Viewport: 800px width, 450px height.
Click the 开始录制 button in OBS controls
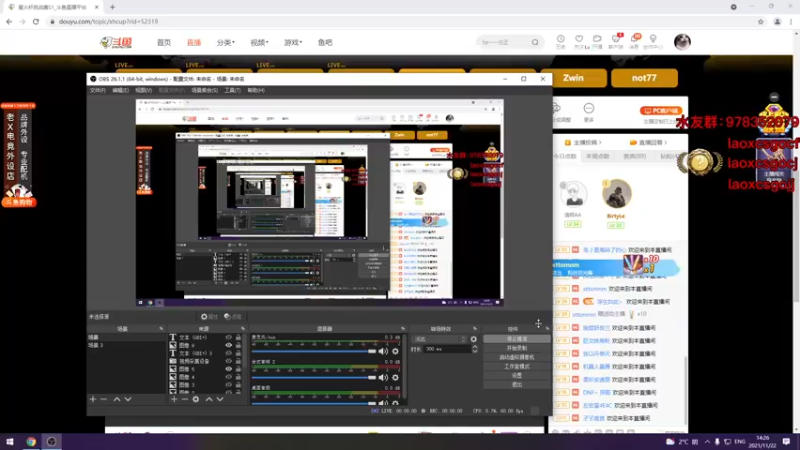pos(516,348)
